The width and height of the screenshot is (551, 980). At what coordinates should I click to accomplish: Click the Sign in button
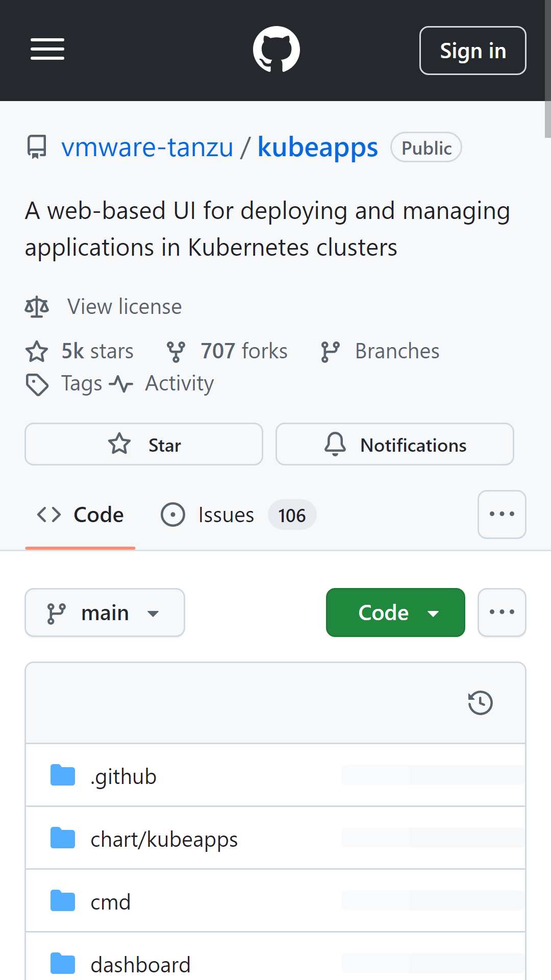(473, 51)
